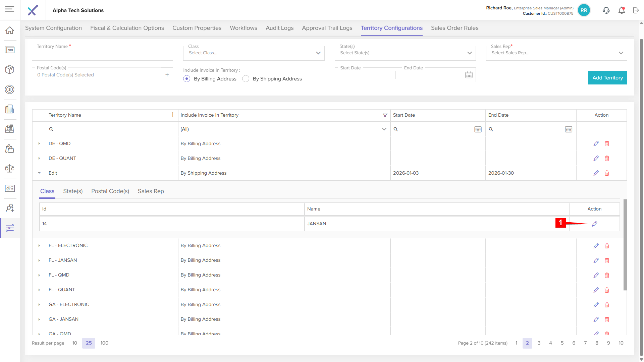Select the By Shipping Address radio option

[246, 79]
